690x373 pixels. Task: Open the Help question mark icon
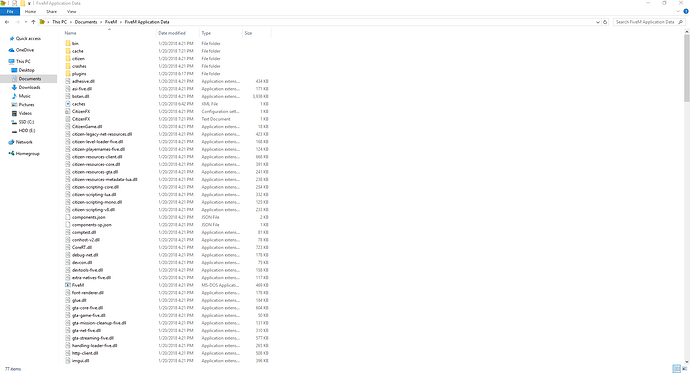tap(686, 11)
